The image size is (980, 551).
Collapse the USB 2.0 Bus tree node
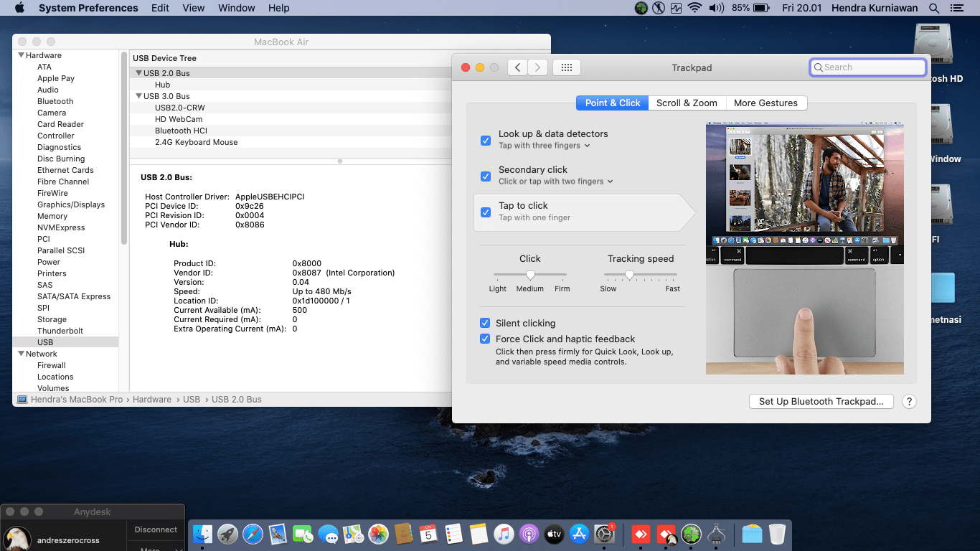click(138, 73)
